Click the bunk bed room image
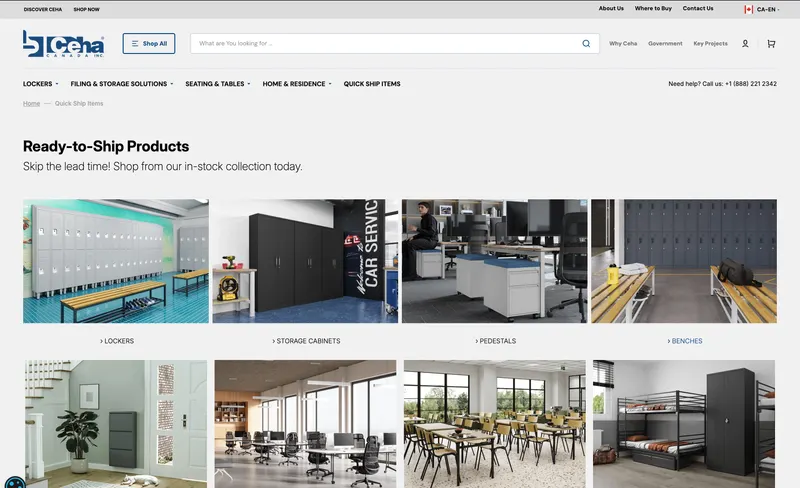This screenshot has width=800, height=488. [684, 424]
